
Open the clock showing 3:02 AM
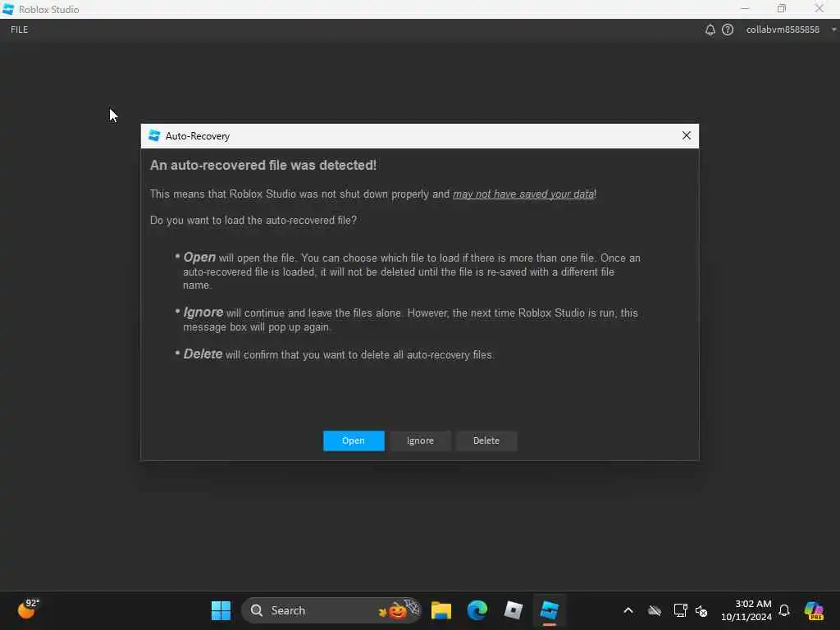(x=746, y=610)
